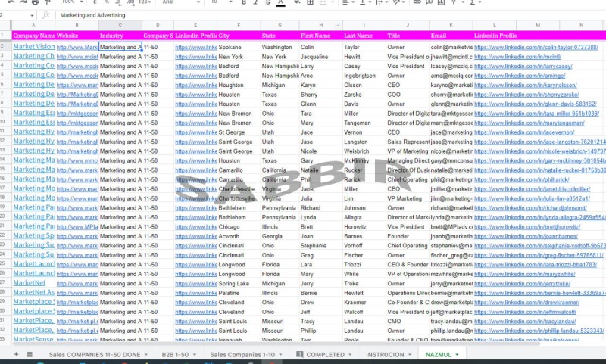Image resolution: width=606 pixels, height=364 pixels.
Task: Switch to the COMPLETED sheet tab
Action: [x=325, y=354]
